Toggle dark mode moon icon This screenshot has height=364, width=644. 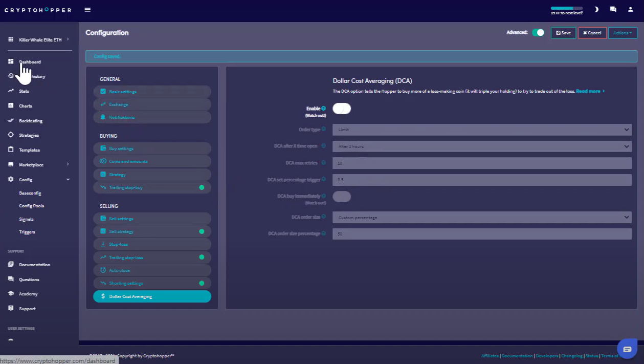coord(596,10)
